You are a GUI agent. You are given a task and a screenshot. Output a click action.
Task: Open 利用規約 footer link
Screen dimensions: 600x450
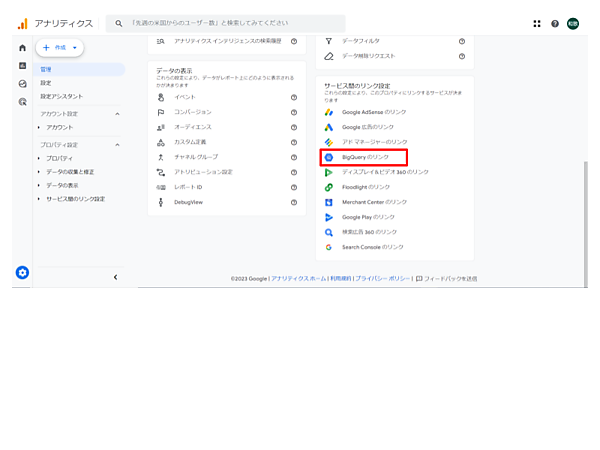pyautogui.click(x=341, y=279)
